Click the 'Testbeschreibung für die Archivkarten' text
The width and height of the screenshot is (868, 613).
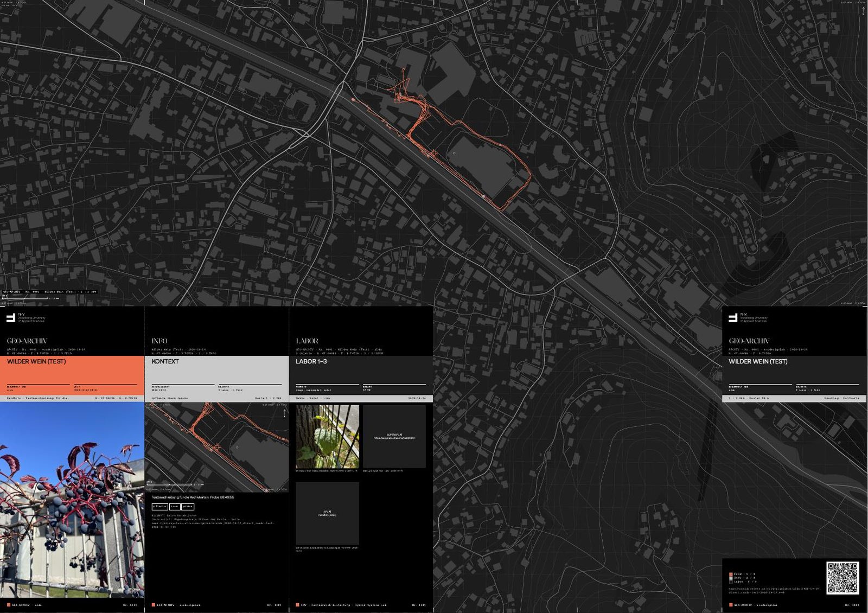point(193,497)
